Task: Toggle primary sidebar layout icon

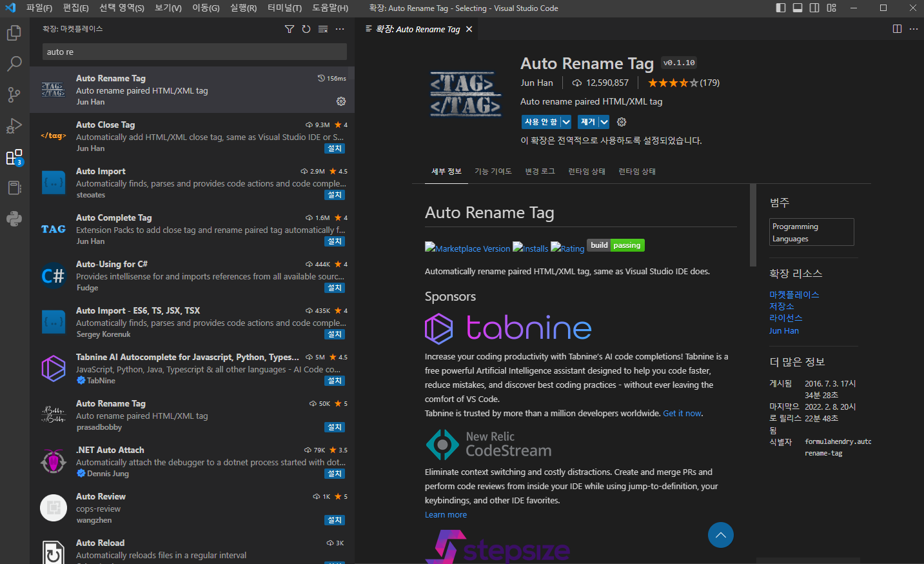Action: pos(781,8)
